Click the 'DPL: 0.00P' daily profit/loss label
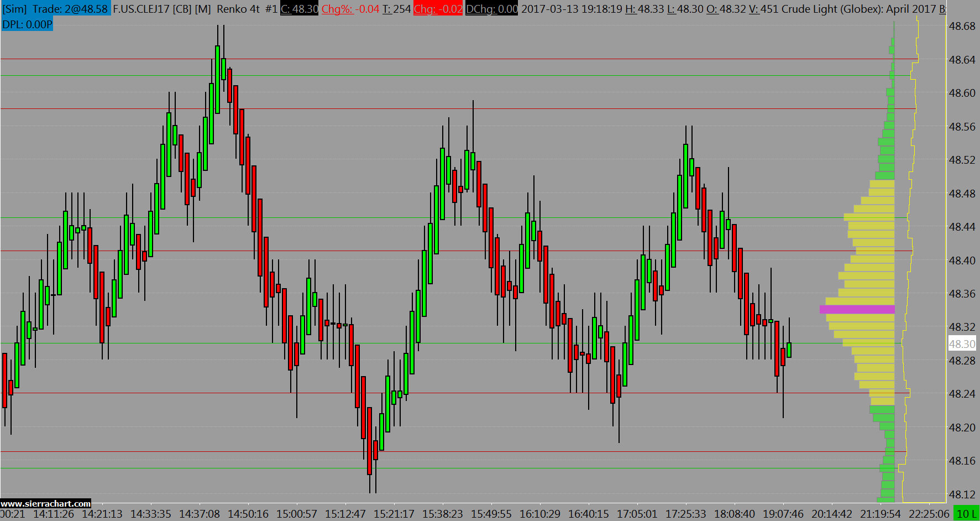Viewport: 980px width, 521px height. [27, 24]
